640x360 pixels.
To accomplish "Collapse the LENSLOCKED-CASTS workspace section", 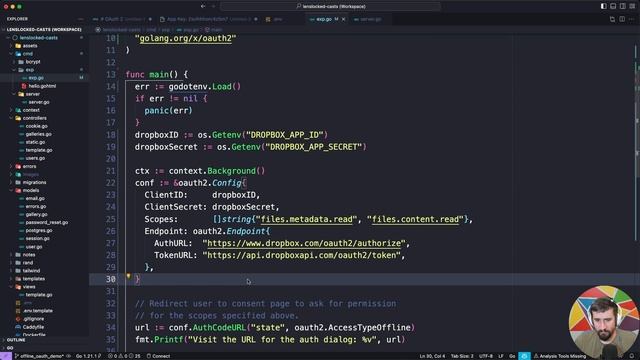I will click(x=44, y=29).
